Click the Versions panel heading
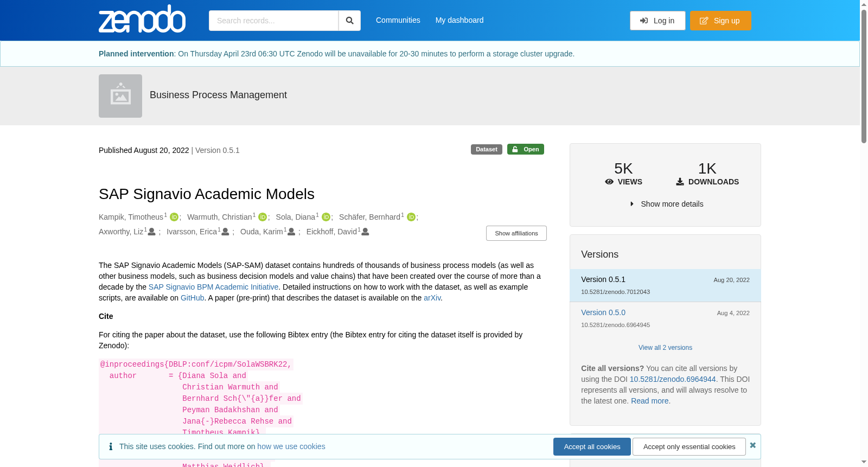 click(599, 254)
